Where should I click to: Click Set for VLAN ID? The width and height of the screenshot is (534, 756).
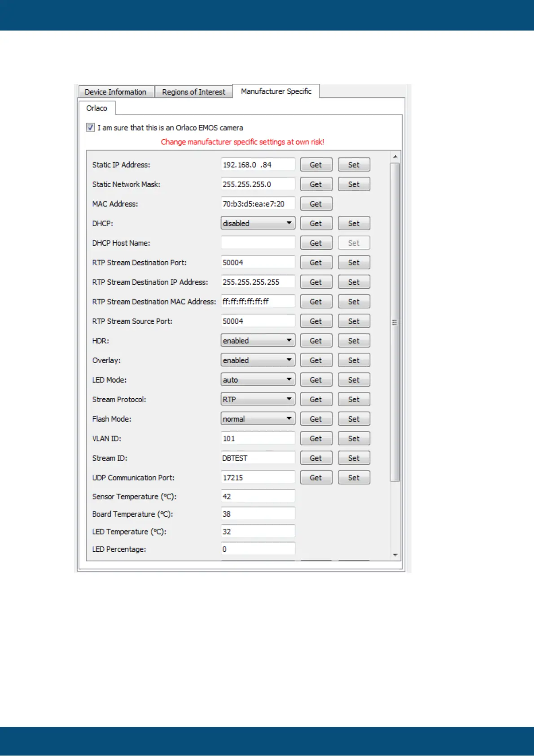coord(354,439)
